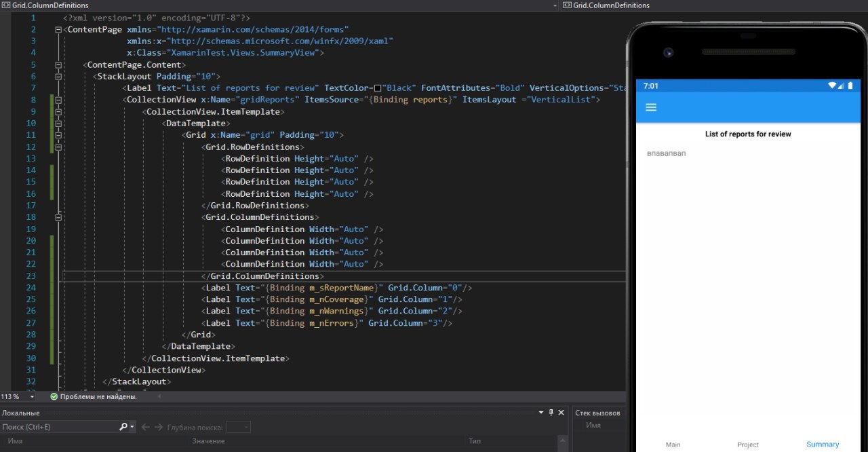Open the Глубина поиска depth combo box
868x452 pixels.
(x=238, y=427)
